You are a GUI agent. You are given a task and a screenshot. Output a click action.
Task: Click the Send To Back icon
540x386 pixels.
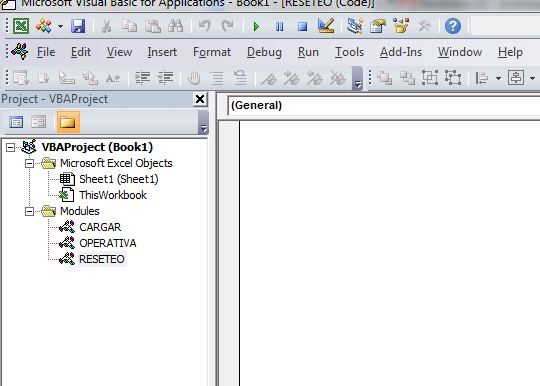(407, 78)
